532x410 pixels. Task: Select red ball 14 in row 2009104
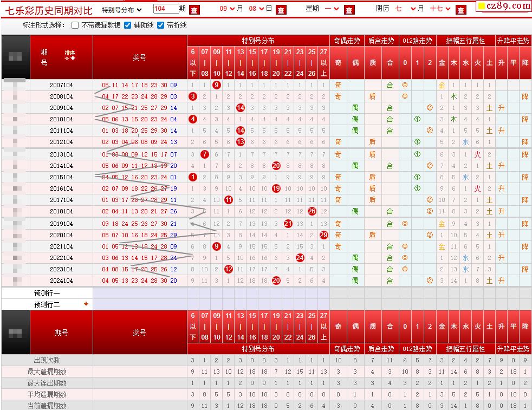pyautogui.click(x=241, y=108)
